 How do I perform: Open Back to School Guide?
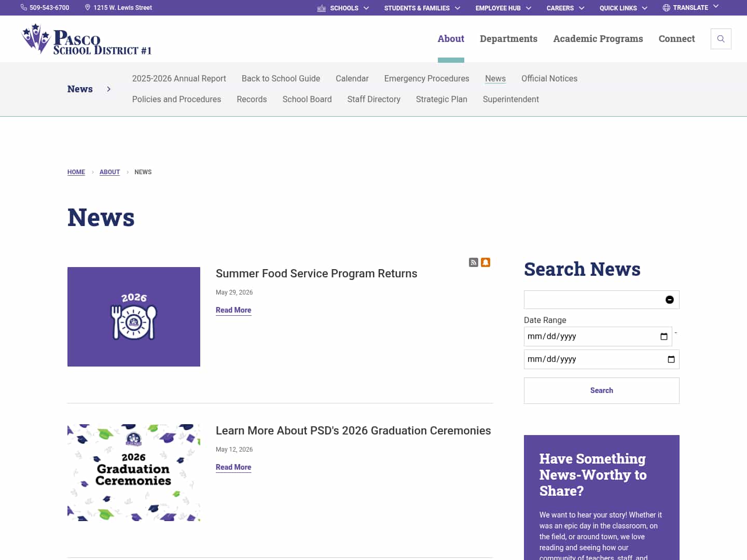click(x=281, y=79)
